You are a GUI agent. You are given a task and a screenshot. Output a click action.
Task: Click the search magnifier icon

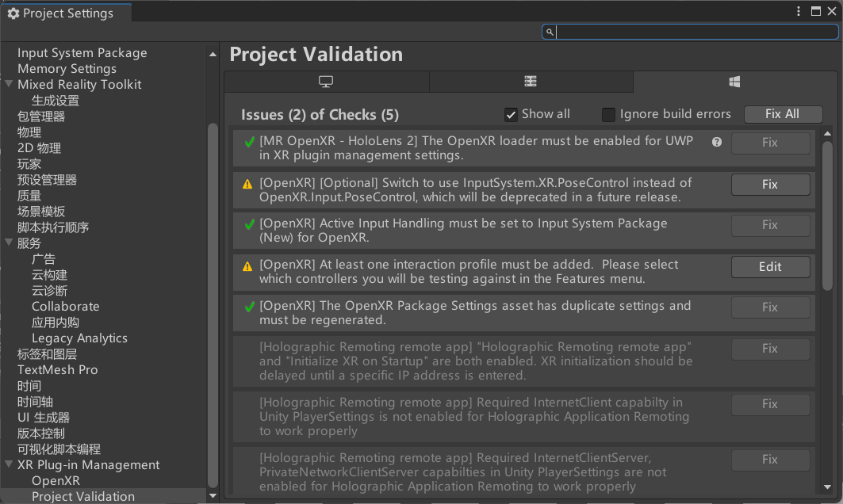(x=549, y=32)
